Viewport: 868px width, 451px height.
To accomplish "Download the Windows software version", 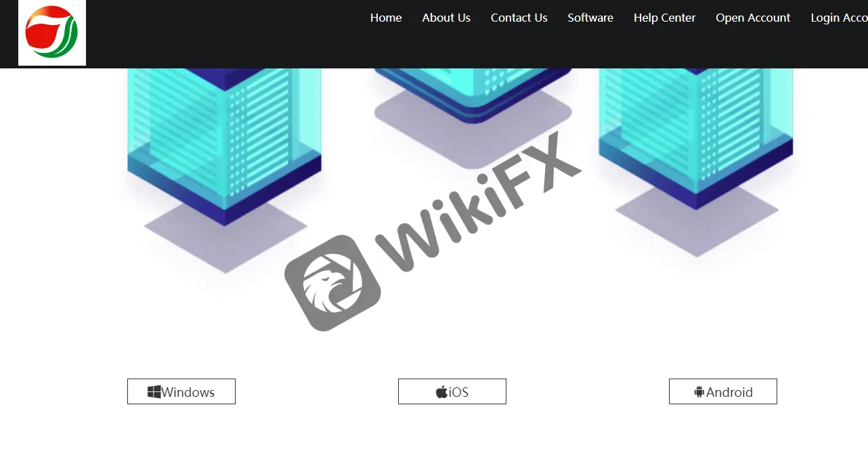I will (181, 391).
